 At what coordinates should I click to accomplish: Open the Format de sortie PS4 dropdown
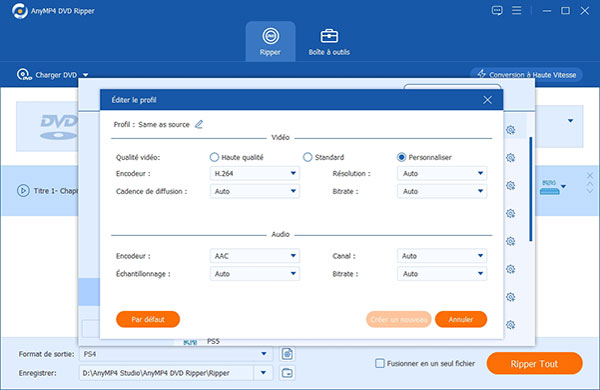click(x=176, y=354)
